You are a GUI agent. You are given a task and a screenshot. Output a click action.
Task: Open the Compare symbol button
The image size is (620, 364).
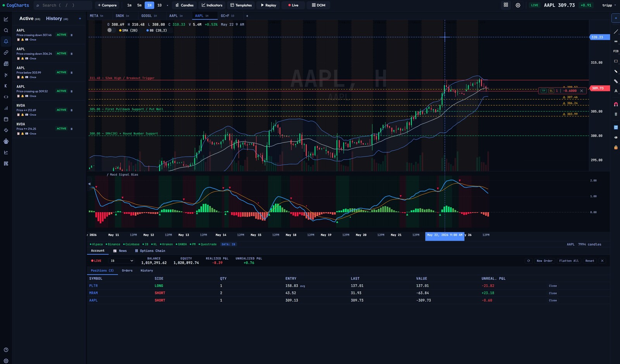107,5
